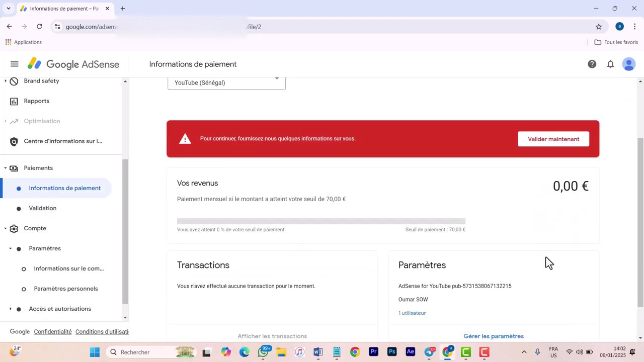The height and width of the screenshot is (362, 644).
Task: Click the sidebar down scroll arrow
Action: pos(125,317)
